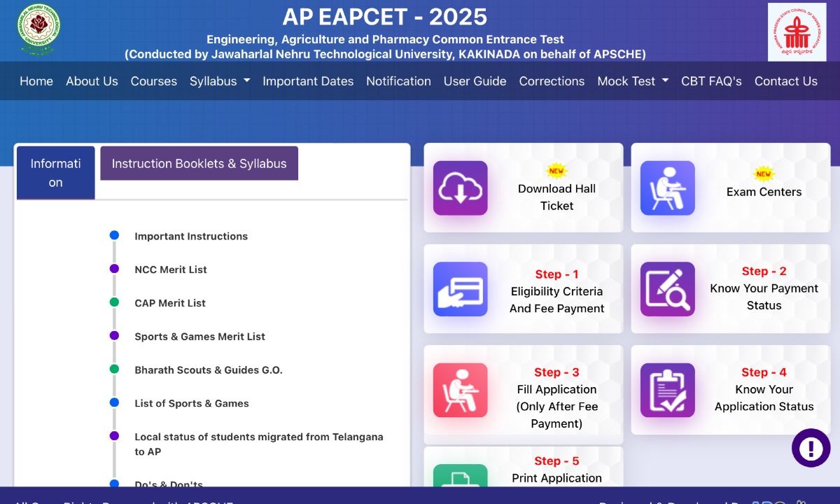The height and width of the screenshot is (504, 840).
Task: Click the bullet beside Sports & Games Merit List
Action: [x=114, y=335]
